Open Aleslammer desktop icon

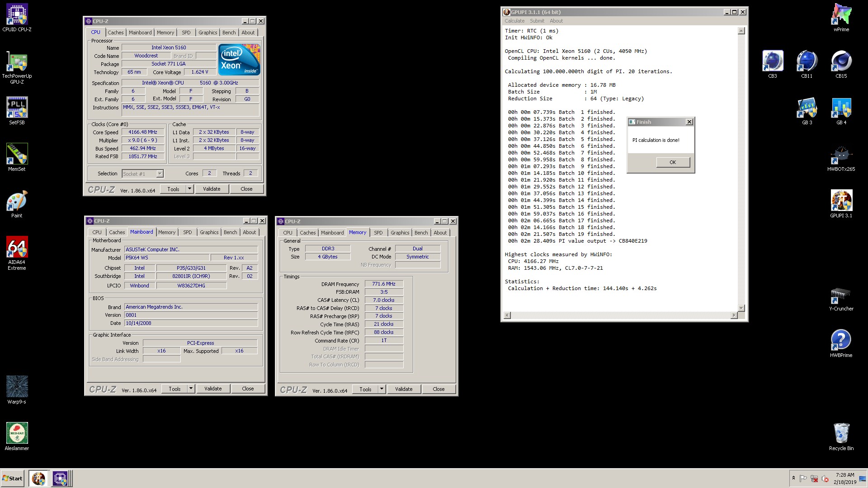click(x=17, y=436)
